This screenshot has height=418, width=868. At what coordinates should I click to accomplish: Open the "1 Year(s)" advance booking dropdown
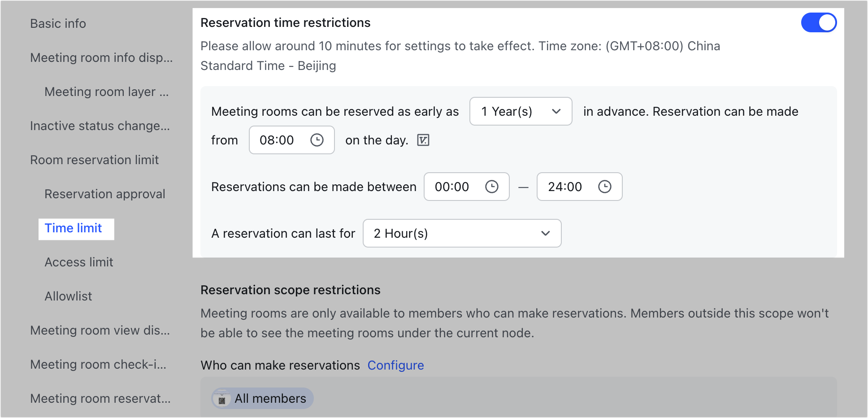pyautogui.click(x=521, y=111)
